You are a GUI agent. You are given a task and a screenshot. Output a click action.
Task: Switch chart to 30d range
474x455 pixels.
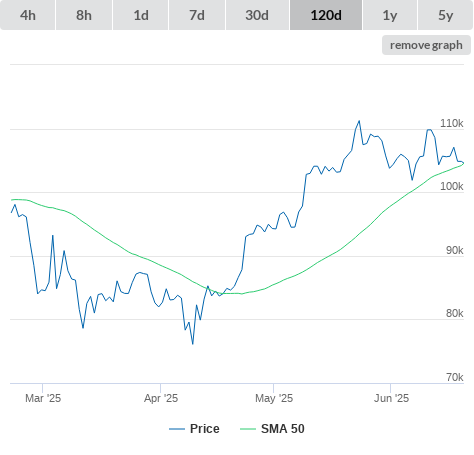[x=257, y=15]
